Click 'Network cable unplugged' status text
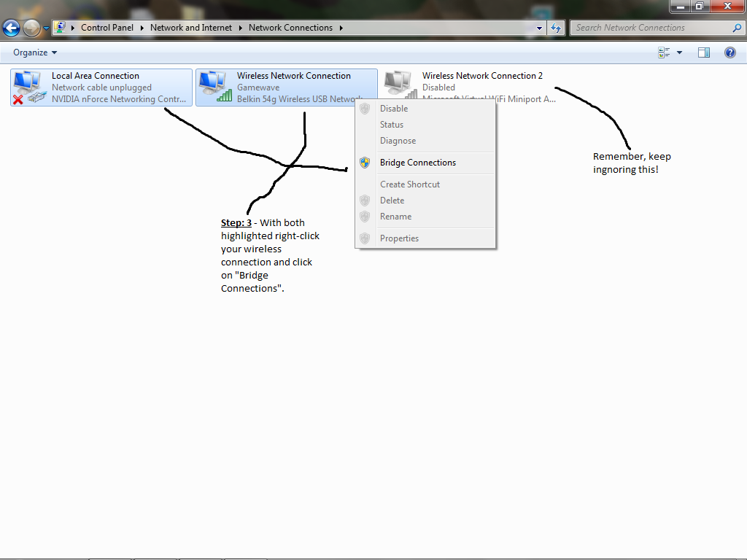This screenshot has height=560, width=747. [101, 87]
